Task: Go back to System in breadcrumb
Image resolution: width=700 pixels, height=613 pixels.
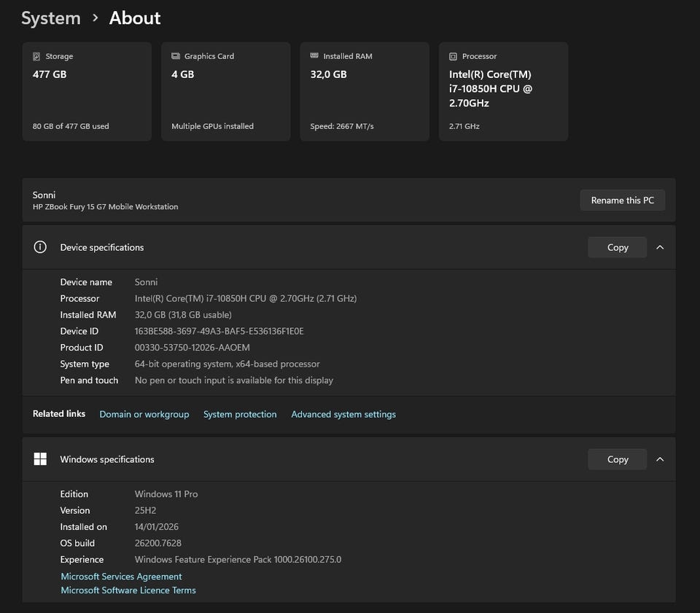Action: click(x=50, y=18)
